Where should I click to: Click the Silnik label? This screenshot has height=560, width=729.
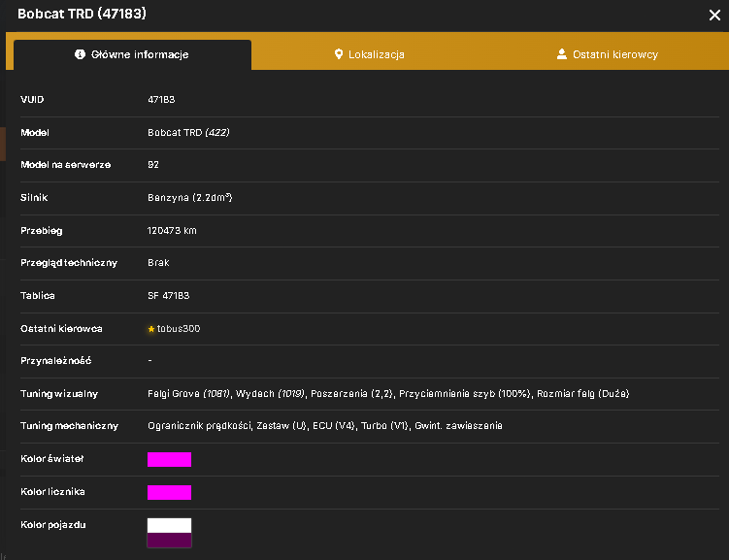click(x=34, y=198)
